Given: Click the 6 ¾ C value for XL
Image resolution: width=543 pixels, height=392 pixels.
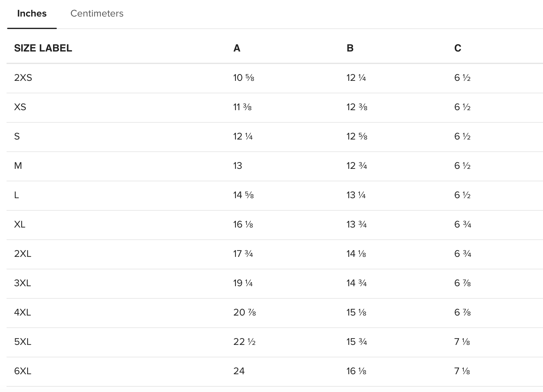Looking at the screenshot, I should (x=462, y=224).
